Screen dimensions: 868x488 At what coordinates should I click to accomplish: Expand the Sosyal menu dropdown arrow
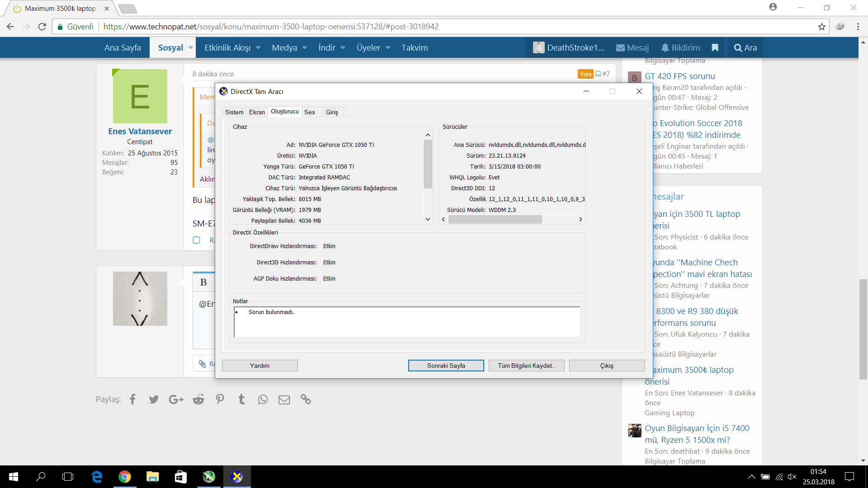[x=191, y=47]
